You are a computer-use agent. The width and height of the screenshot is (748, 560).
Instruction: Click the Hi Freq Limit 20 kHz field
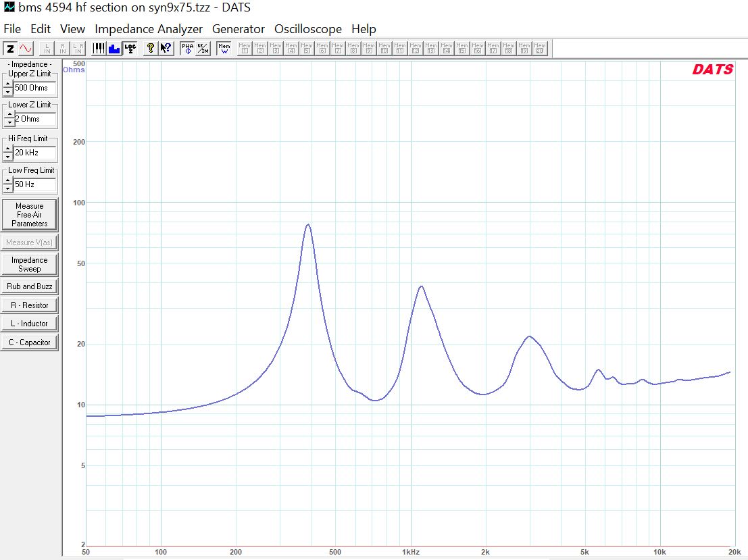(34, 153)
